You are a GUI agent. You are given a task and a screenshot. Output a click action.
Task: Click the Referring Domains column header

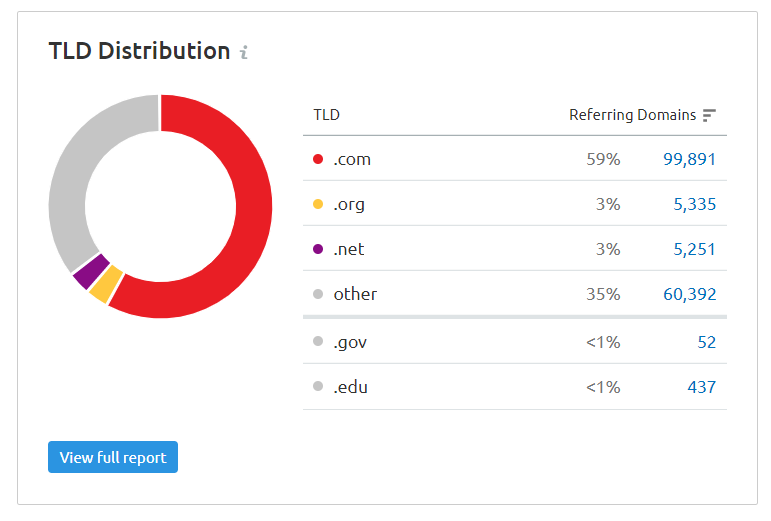click(632, 115)
